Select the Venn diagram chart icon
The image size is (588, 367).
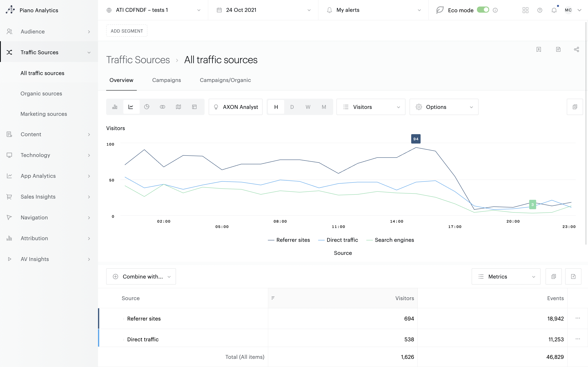[x=162, y=107]
